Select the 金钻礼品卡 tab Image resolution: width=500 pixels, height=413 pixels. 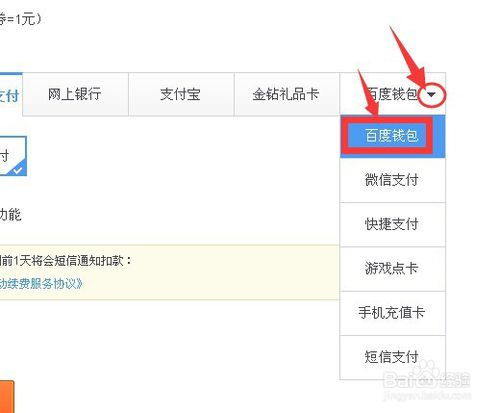point(287,94)
